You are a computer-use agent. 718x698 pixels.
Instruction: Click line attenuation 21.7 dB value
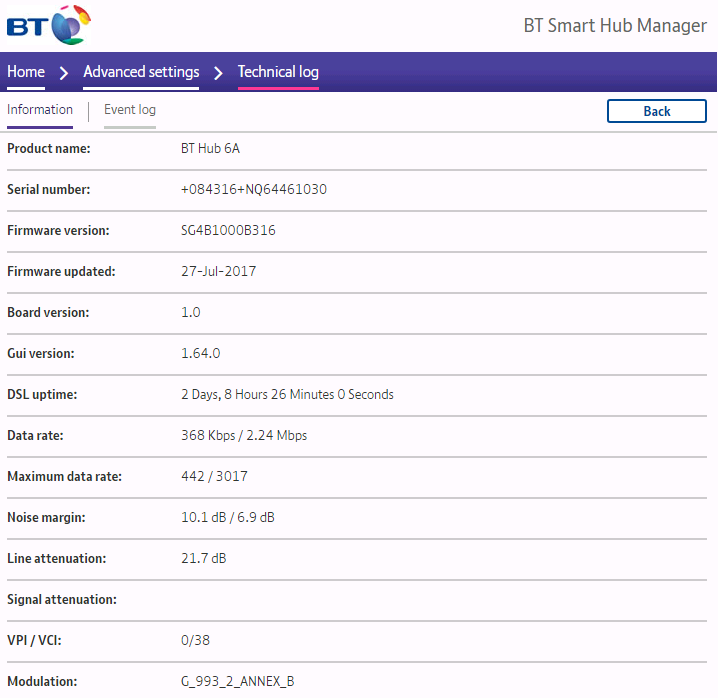coord(204,559)
